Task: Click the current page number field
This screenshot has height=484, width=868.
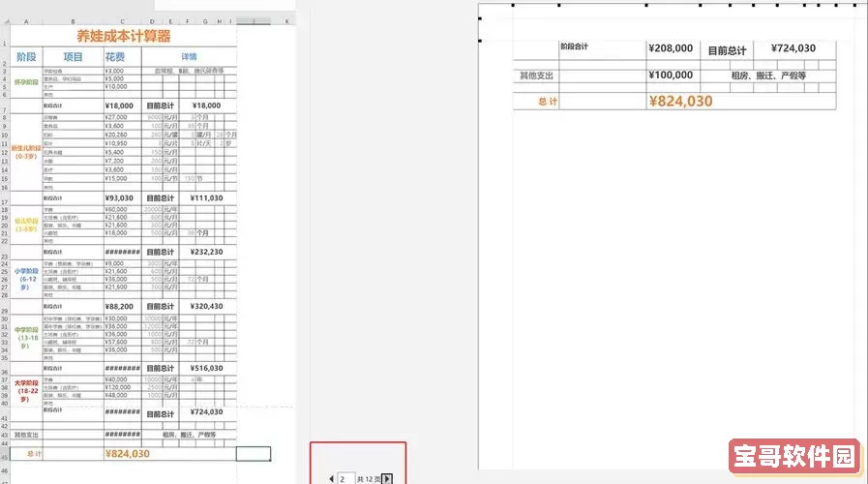Action: point(346,478)
